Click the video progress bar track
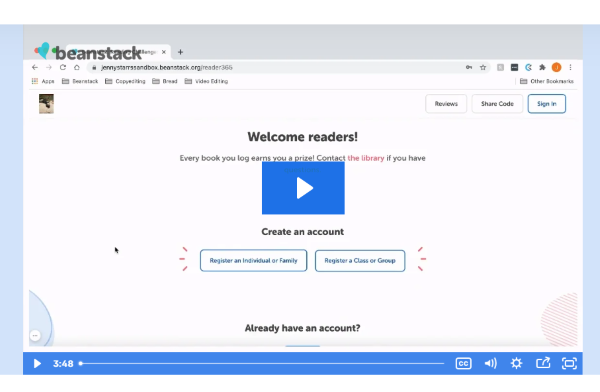The image size is (600, 392). [262, 363]
